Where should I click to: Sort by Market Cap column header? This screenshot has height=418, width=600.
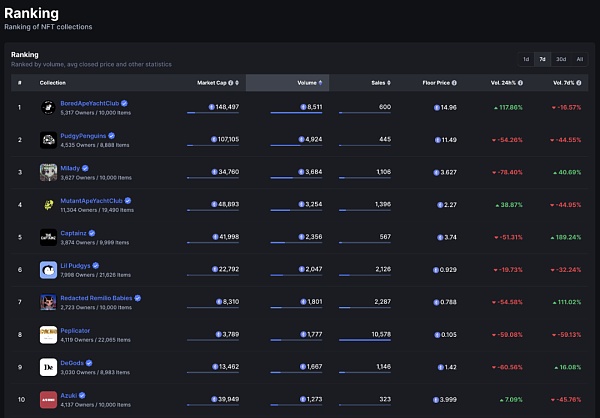[217, 82]
